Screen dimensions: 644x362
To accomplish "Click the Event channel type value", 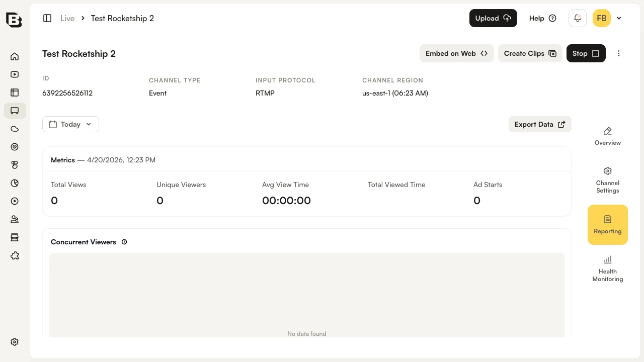I will tap(157, 93).
